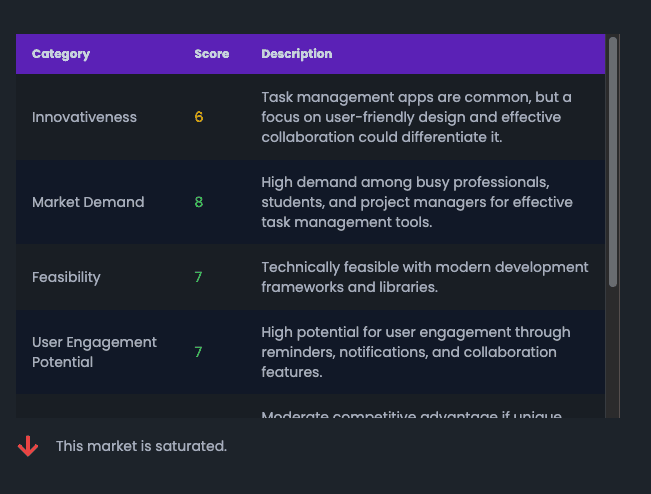This screenshot has height=494, width=651.
Task: Click the score 7 in Feasibility row
Action: (x=199, y=277)
